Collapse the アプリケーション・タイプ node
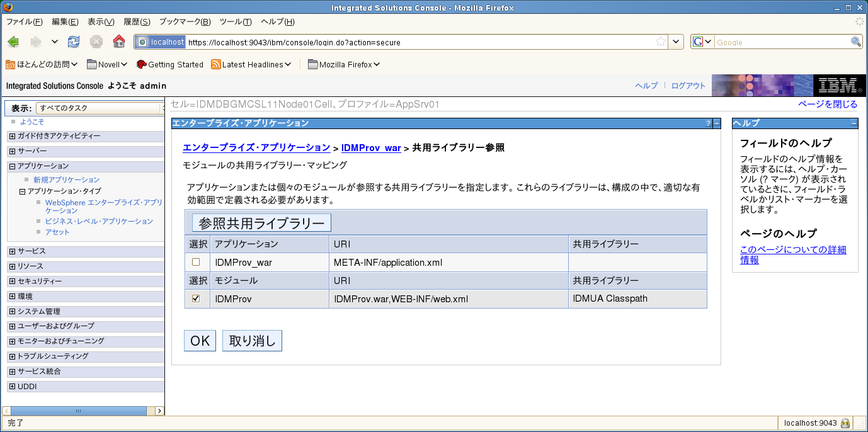868x432 pixels. pyautogui.click(x=22, y=191)
